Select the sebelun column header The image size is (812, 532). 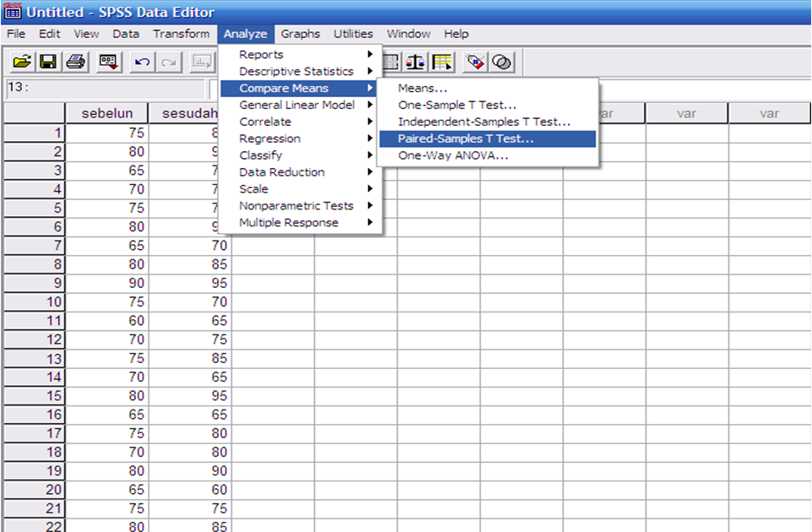click(106, 113)
